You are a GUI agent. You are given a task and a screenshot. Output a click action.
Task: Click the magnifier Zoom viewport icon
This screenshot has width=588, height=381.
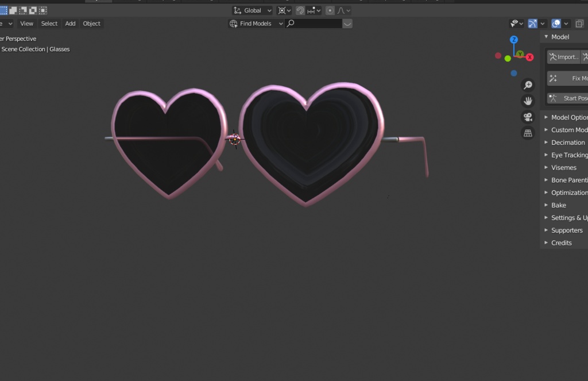coord(528,84)
